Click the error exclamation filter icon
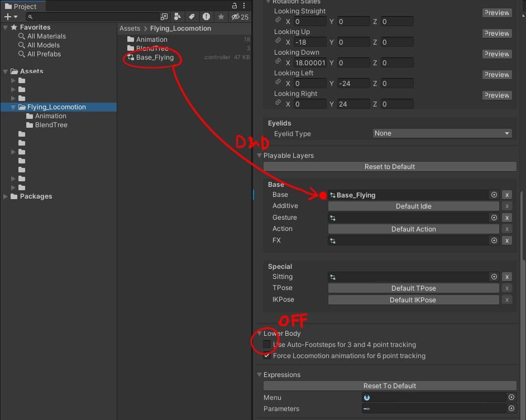526x420 pixels. point(207,17)
